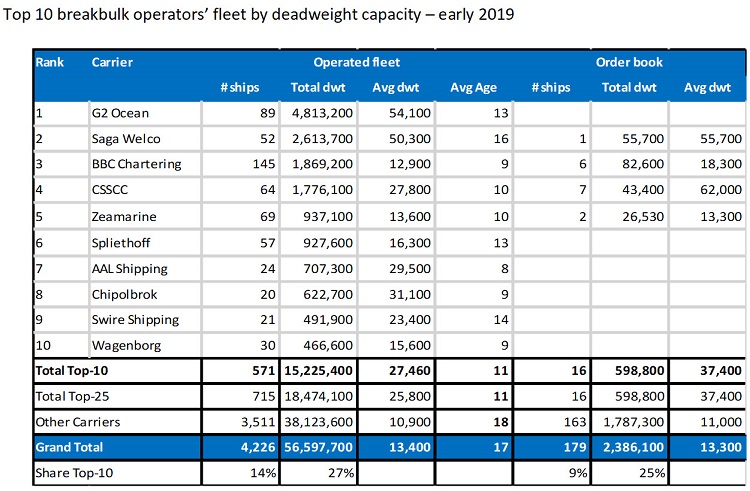Click Wagenborg's total dwt '466,600'

328,346
